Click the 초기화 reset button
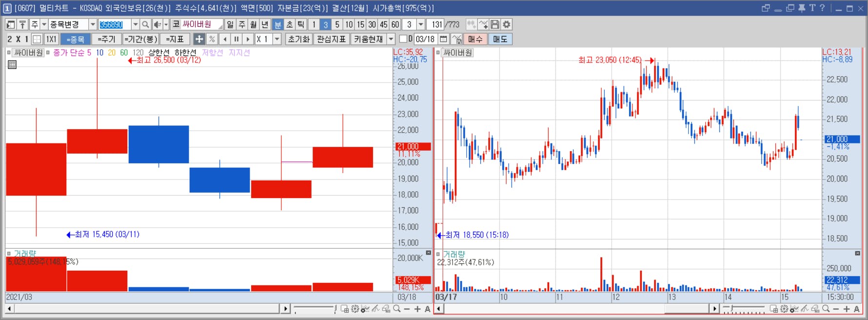 point(299,39)
